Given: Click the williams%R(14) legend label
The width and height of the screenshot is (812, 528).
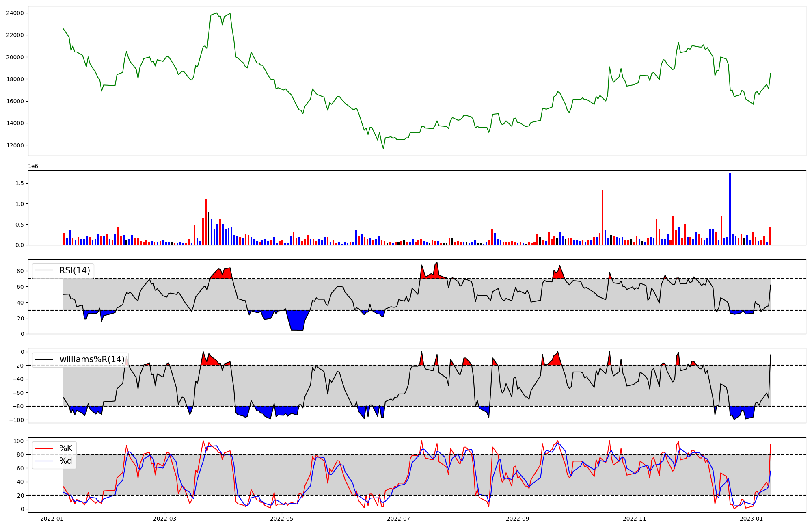Looking at the screenshot, I should (92, 359).
